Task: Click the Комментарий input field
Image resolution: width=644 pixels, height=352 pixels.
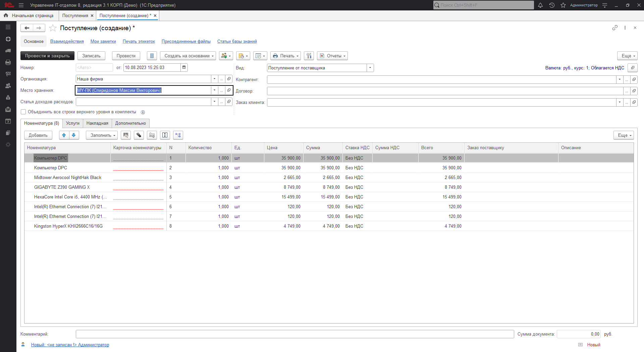Action: tap(294, 334)
